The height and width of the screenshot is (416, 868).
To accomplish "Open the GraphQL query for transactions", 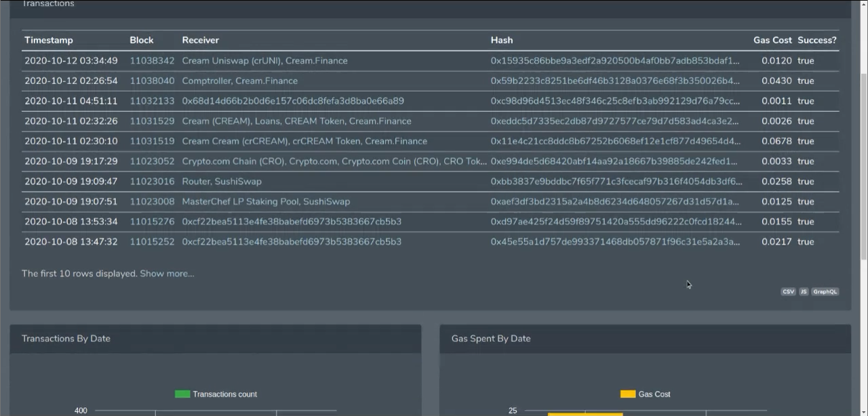I will pos(825,291).
